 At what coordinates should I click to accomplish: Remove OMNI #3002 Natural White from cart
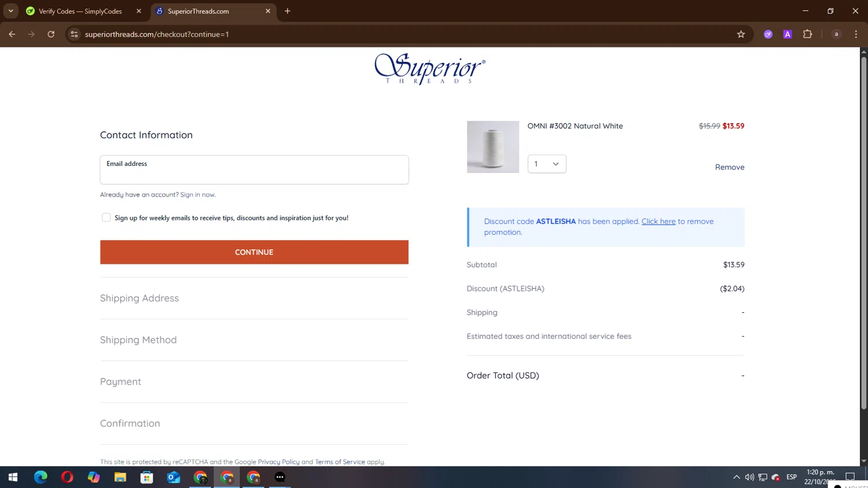coord(730,167)
